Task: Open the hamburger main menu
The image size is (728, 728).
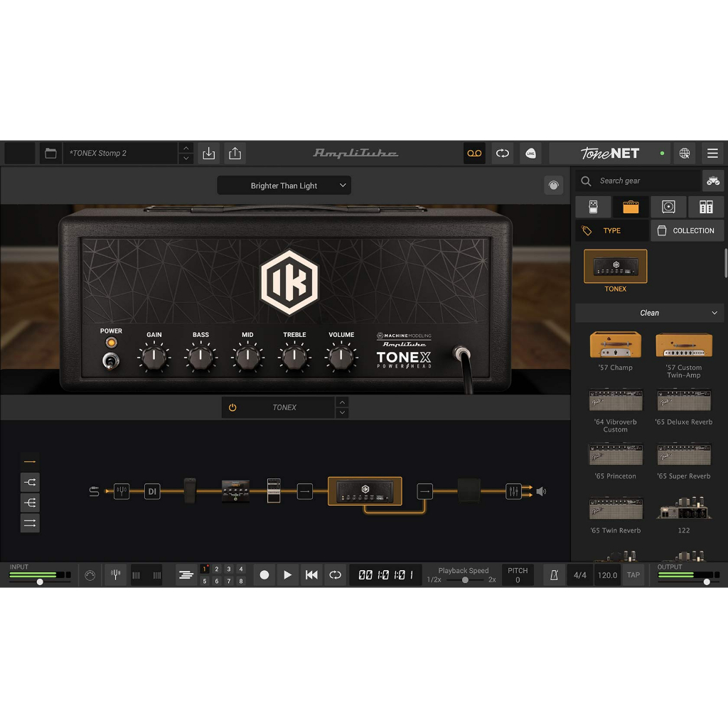Action: [x=712, y=153]
